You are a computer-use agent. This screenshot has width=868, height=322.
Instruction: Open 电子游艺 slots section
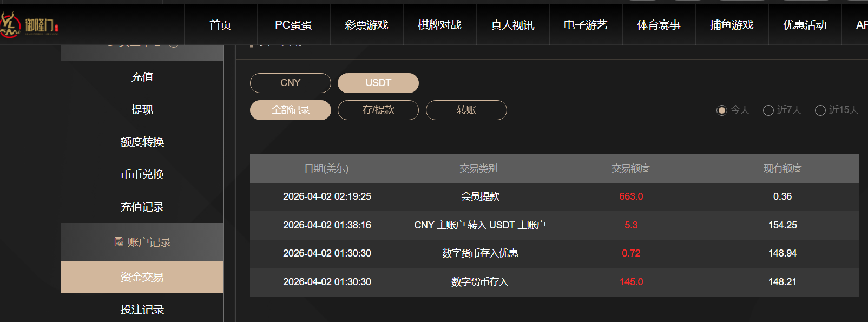point(585,24)
